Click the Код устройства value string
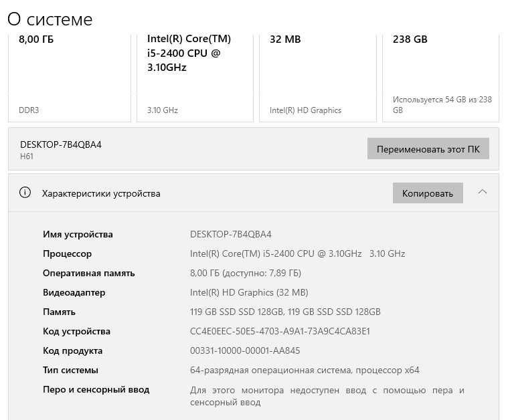 pos(280,332)
